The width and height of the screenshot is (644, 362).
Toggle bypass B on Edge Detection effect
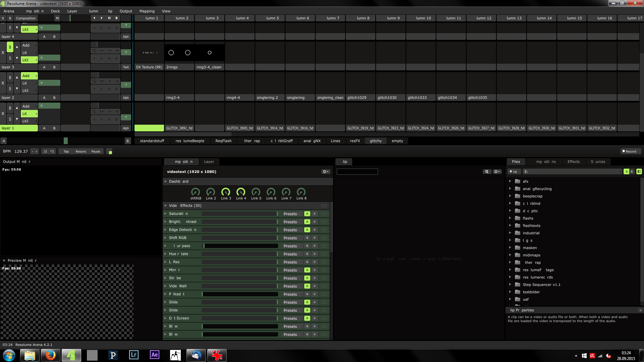point(307,230)
